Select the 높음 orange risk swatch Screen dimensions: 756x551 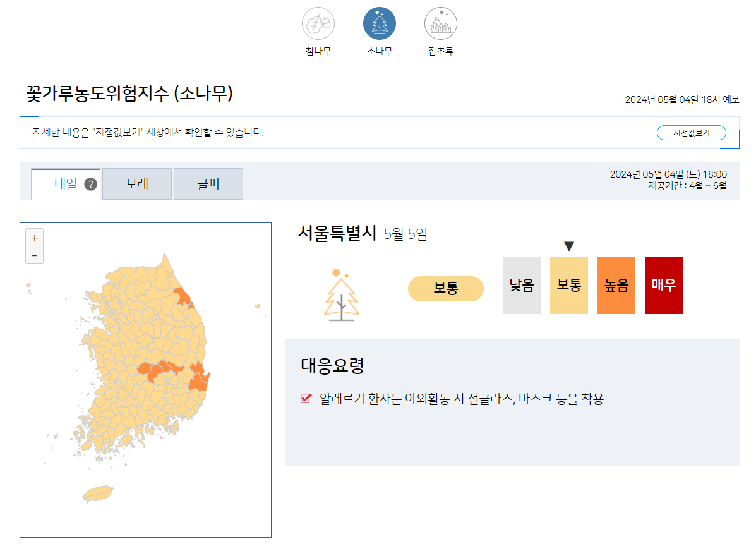pos(616,285)
